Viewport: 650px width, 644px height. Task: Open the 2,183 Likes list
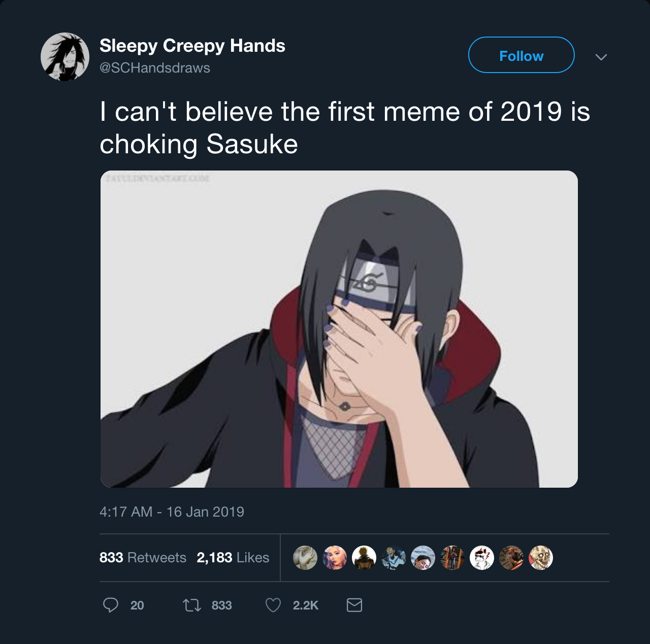[233, 557]
